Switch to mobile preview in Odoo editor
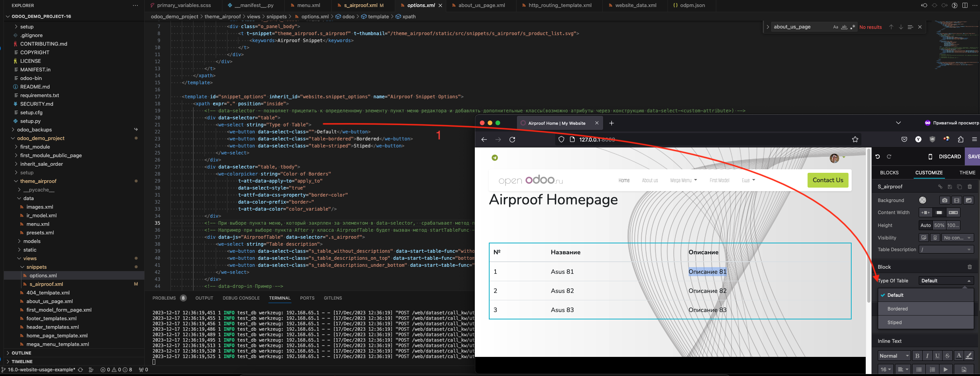Viewport: 980px width, 376px height. tap(930, 156)
